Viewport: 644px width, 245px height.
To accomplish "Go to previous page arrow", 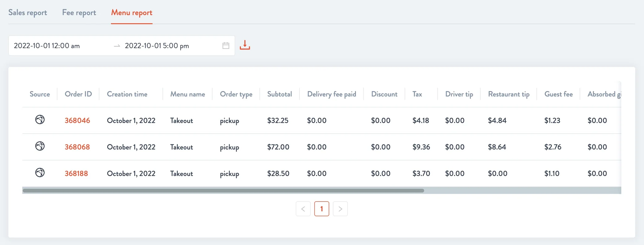I will (303, 209).
